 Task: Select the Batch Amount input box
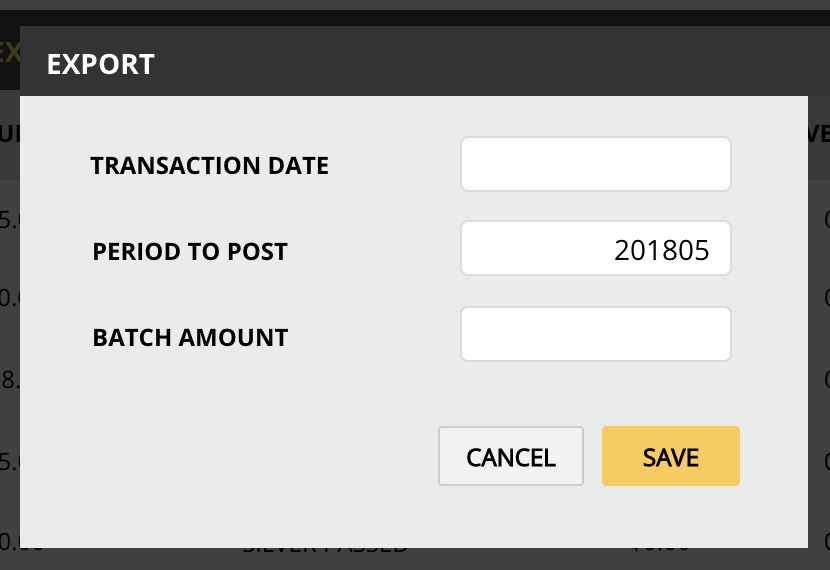[596, 334]
